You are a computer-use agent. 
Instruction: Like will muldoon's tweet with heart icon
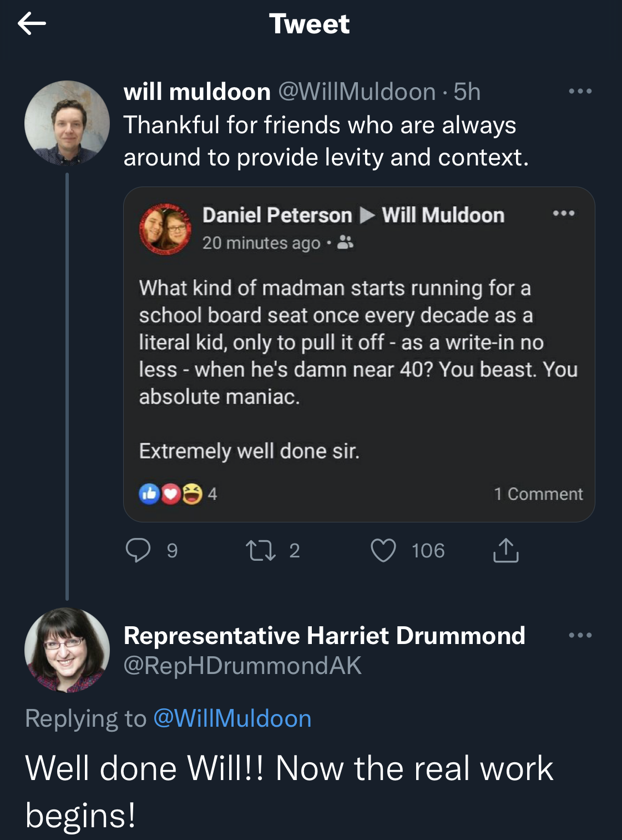[383, 550]
